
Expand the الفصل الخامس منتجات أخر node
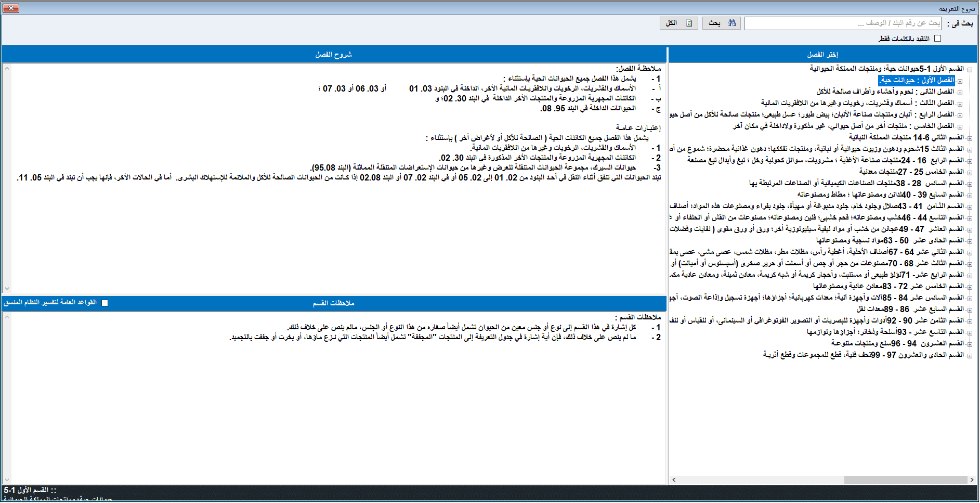(960, 126)
